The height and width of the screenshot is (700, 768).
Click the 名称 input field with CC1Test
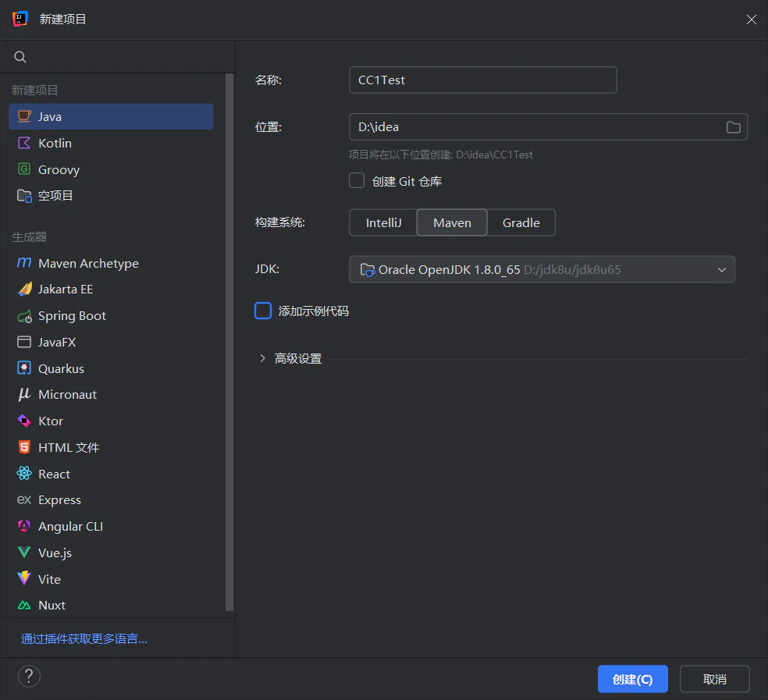tap(482, 80)
